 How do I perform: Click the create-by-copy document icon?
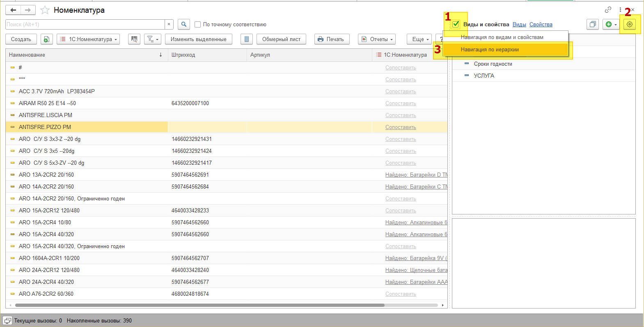tap(46, 39)
